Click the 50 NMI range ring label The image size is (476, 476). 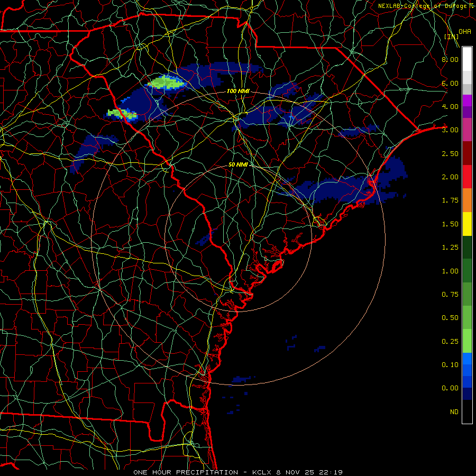(238, 164)
